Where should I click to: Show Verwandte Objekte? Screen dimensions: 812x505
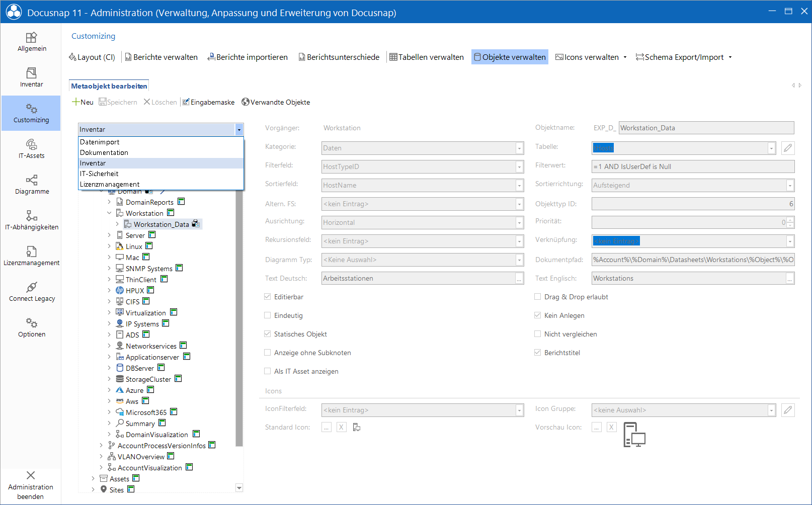click(x=276, y=102)
